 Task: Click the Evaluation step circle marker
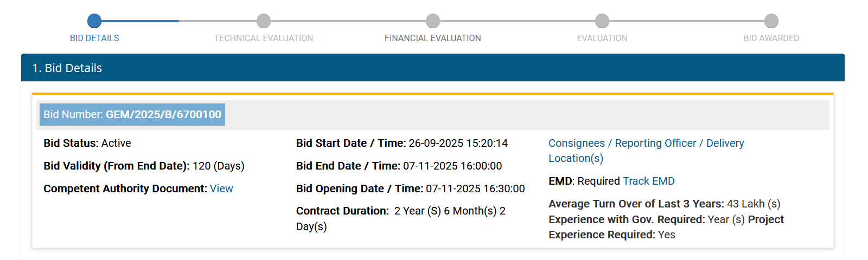click(602, 21)
